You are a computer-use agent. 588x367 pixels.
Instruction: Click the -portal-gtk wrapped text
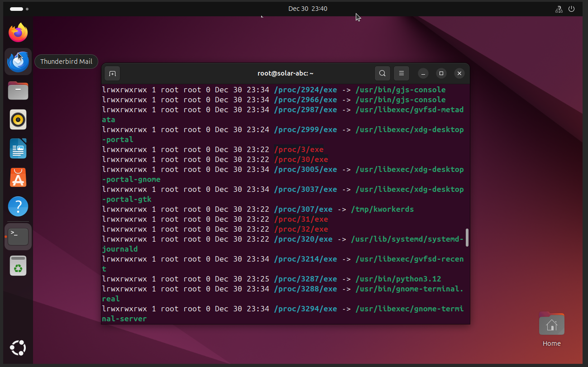(127, 199)
